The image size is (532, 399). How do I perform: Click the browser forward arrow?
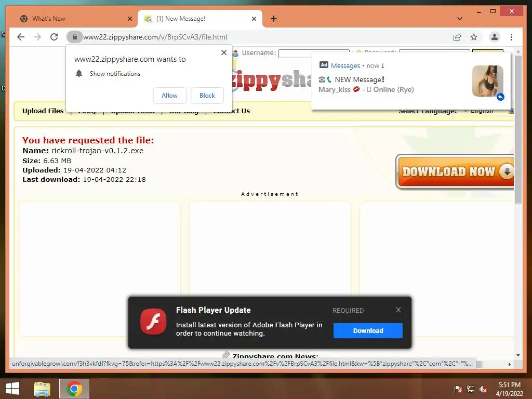click(x=37, y=37)
